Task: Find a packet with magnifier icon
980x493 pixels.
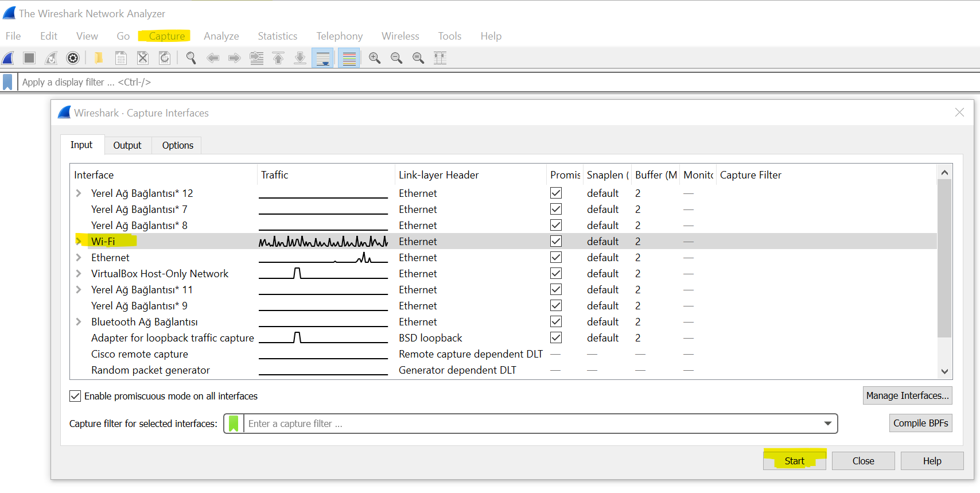Action: (x=191, y=58)
